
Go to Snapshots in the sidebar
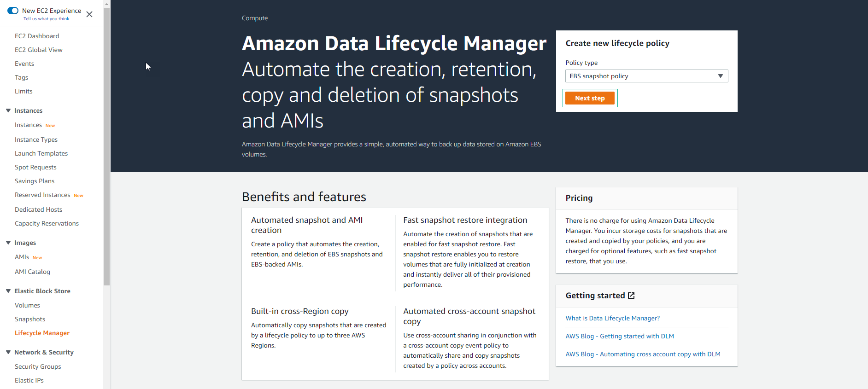tap(30, 319)
